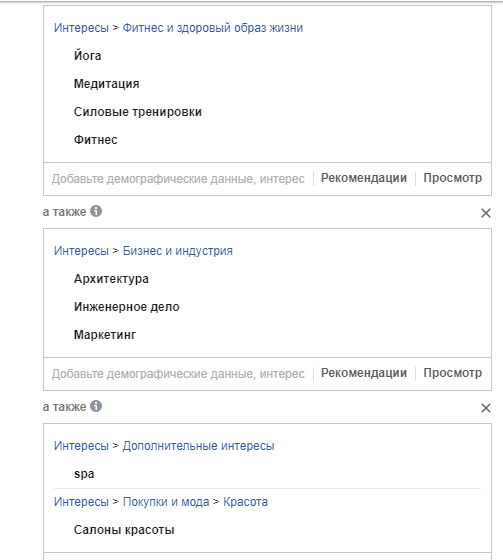Select the Йога interest item
503x560 pixels.
pyautogui.click(x=88, y=56)
